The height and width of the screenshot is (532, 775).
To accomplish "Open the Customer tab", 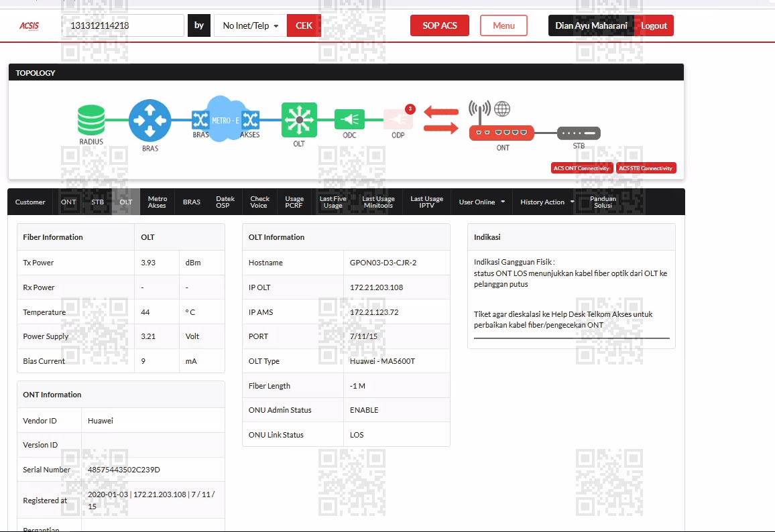I will tap(30, 202).
